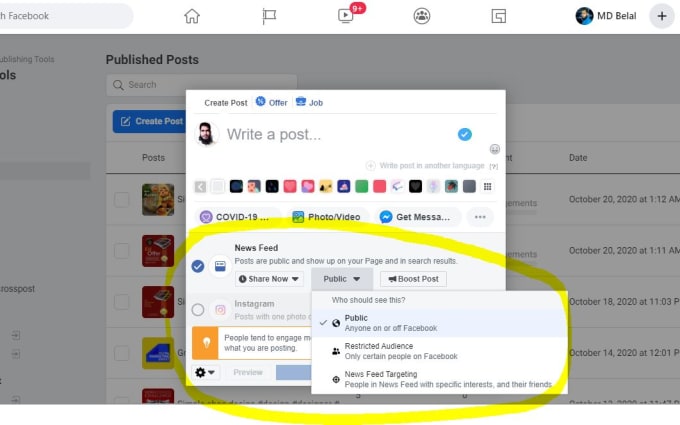Select the red heart background swatch
The width and height of the screenshot is (680, 425).
coord(290,187)
